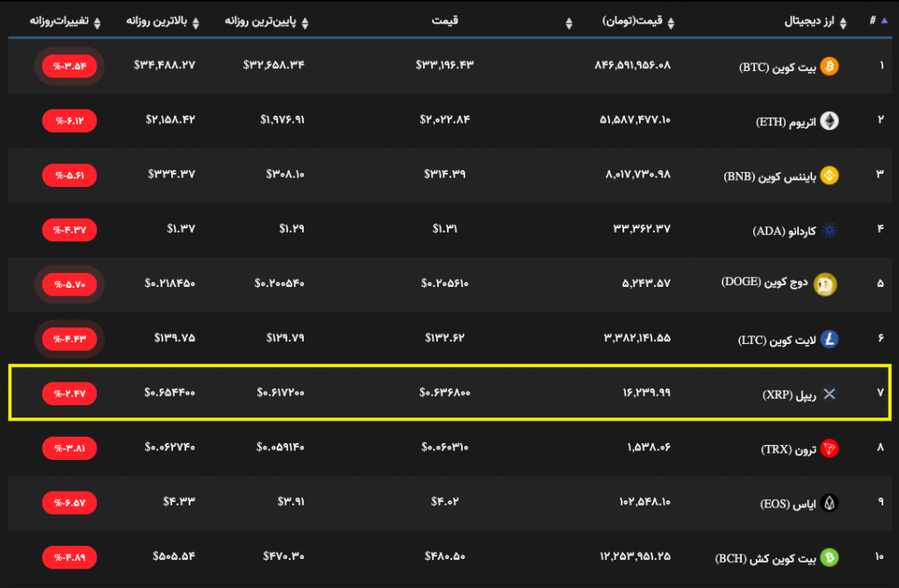Open the بیت کوین کش (BCH) name link
The image size is (899, 588).
point(766,559)
